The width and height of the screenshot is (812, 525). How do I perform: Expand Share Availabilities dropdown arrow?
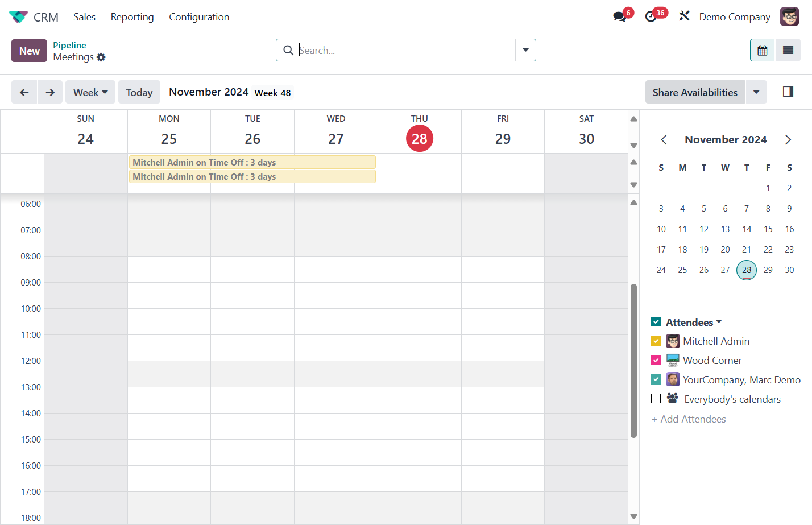pyautogui.click(x=756, y=92)
